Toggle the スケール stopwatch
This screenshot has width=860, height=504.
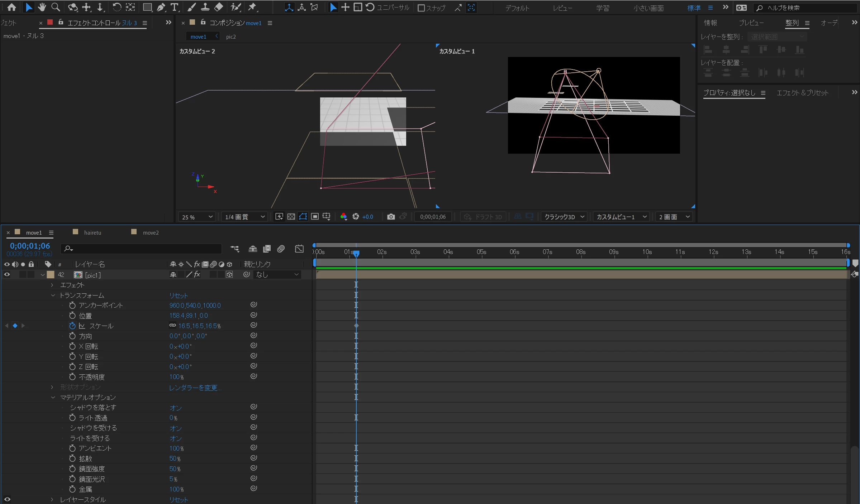click(72, 326)
